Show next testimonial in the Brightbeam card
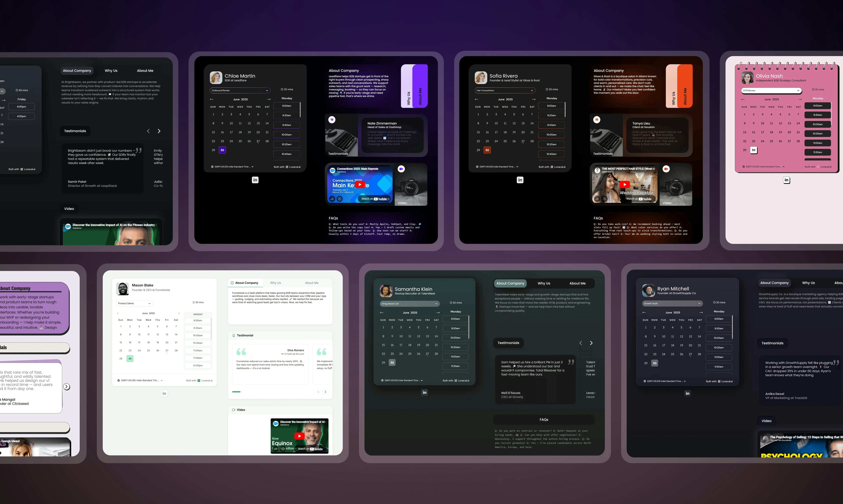Image resolution: width=843 pixels, height=504 pixels. point(159,131)
